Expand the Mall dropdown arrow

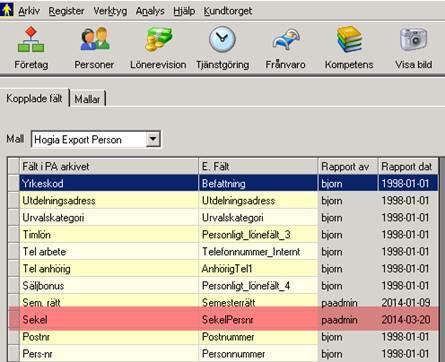(153, 139)
